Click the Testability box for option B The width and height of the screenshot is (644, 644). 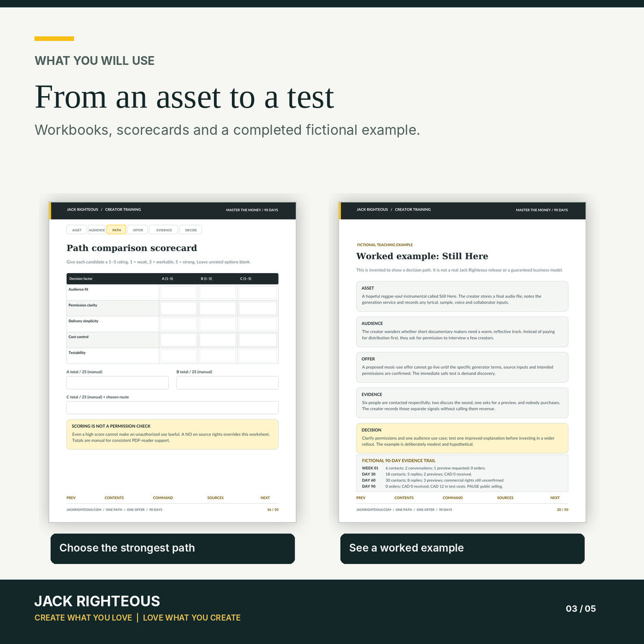(x=218, y=356)
